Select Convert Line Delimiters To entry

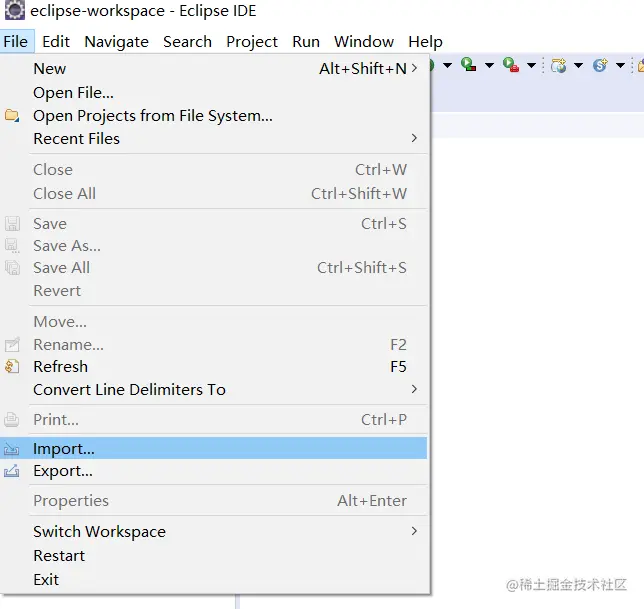214,389
